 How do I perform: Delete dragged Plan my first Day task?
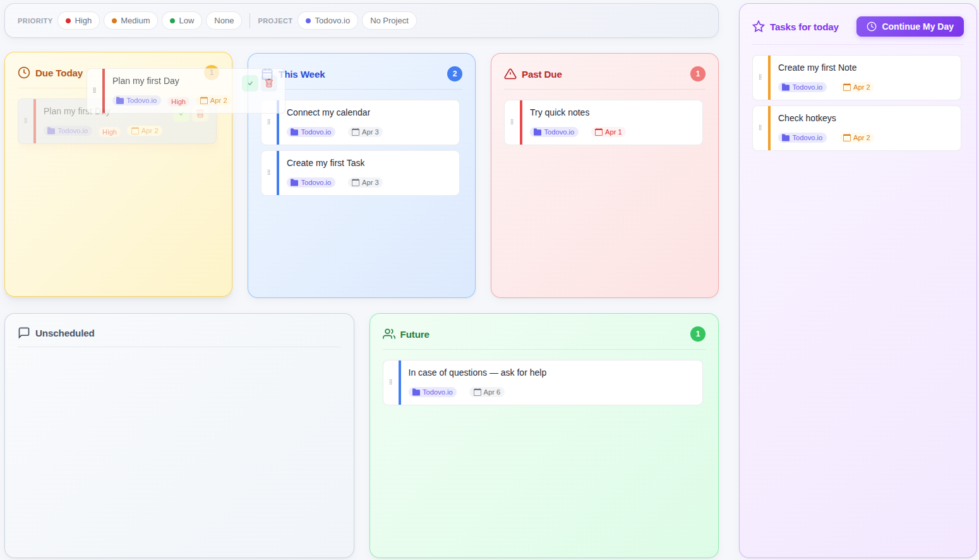point(269,83)
